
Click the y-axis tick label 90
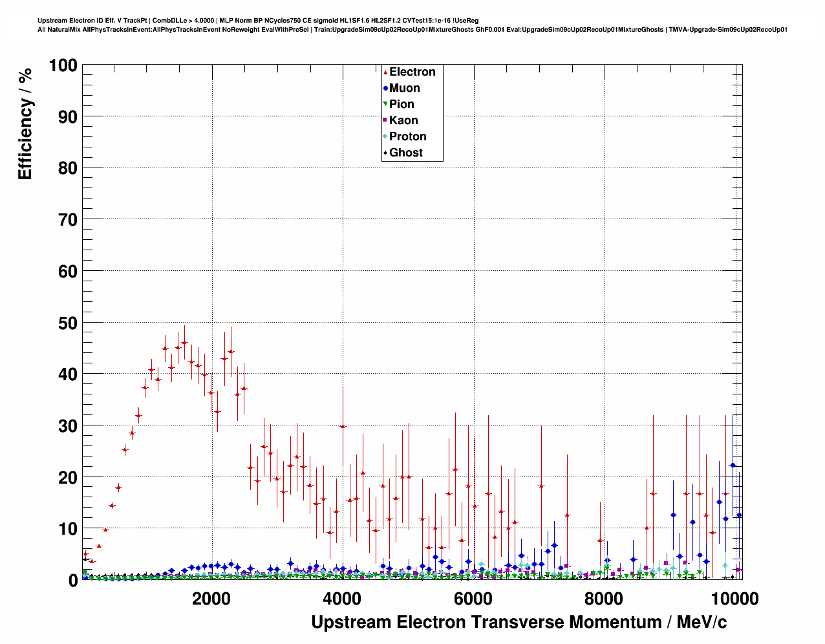tap(68, 117)
